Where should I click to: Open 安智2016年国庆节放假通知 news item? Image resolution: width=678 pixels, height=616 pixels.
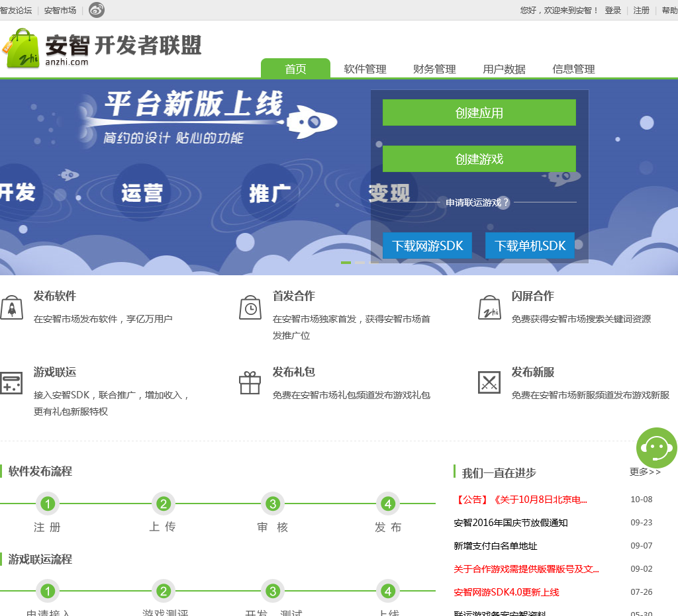510,523
